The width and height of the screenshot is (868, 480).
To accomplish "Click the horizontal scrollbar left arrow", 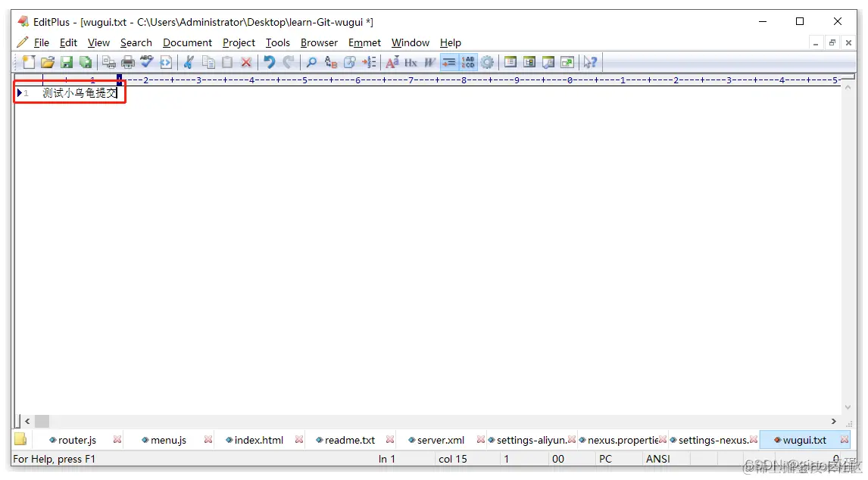I will pyautogui.click(x=27, y=421).
